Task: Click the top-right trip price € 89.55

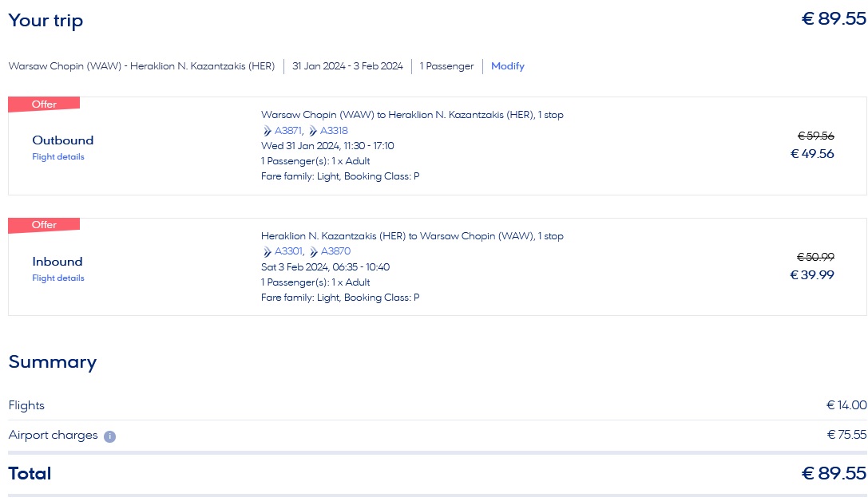Action: tap(834, 19)
